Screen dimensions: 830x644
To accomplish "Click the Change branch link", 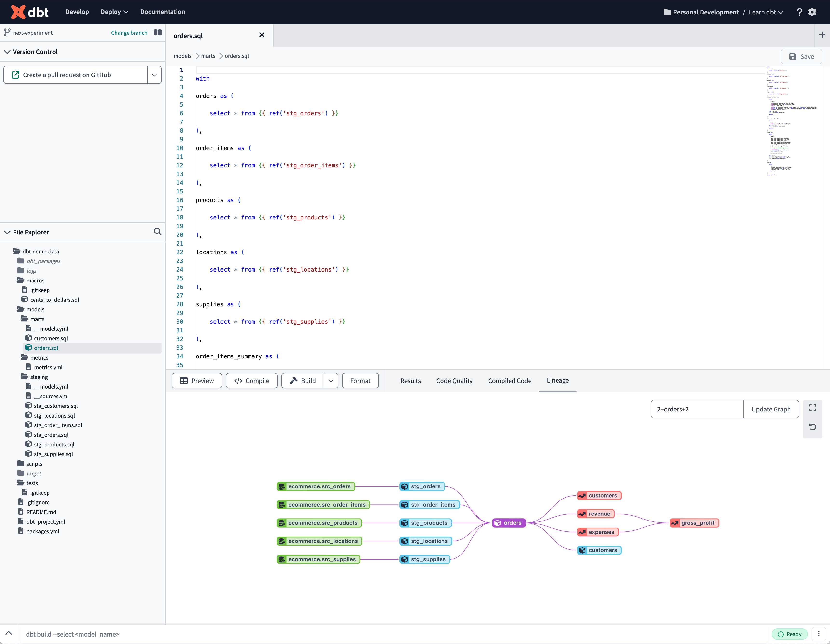I will point(129,33).
